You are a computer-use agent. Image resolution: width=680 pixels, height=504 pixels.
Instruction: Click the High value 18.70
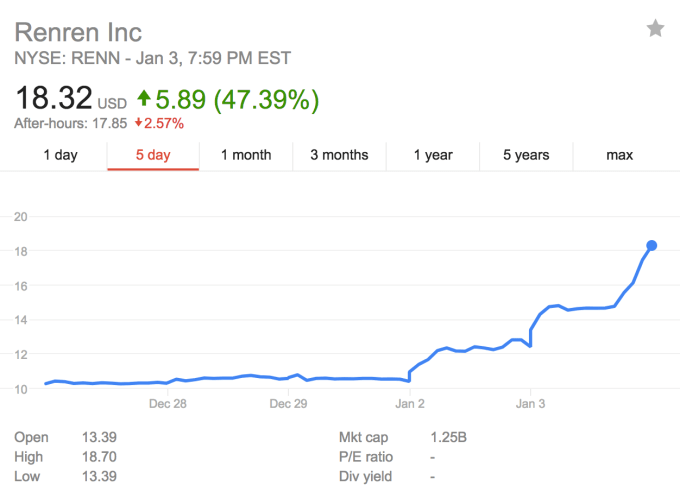tap(100, 457)
